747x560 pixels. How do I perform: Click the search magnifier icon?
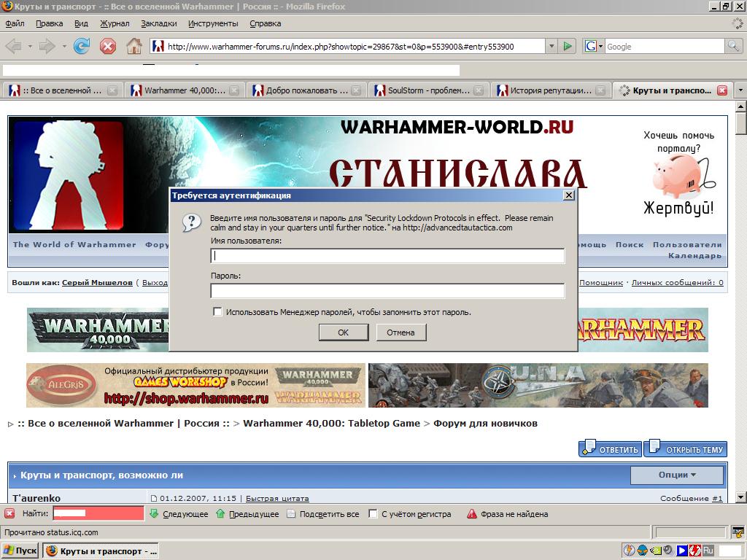tap(733, 46)
